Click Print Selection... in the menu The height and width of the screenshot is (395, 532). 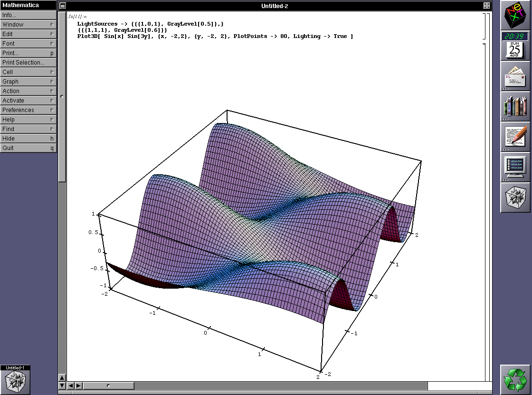point(28,63)
